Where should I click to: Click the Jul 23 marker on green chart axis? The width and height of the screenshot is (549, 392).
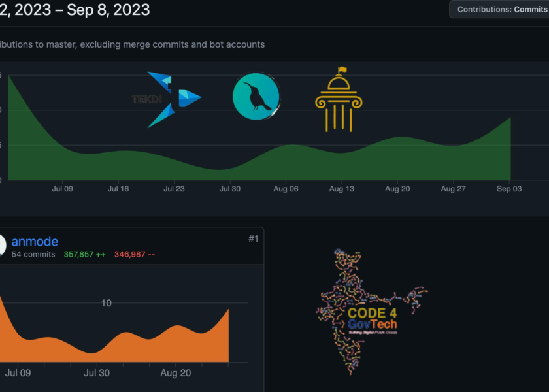tap(174, 189)
